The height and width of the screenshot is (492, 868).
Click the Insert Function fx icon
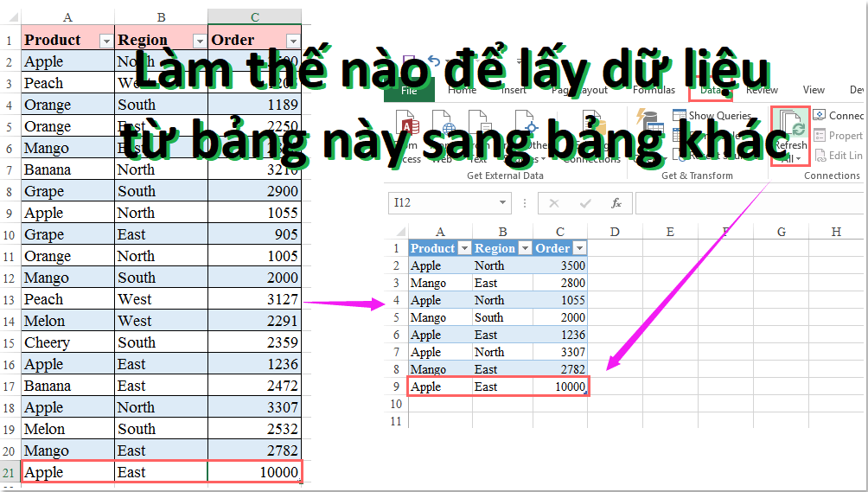[616, 203]
